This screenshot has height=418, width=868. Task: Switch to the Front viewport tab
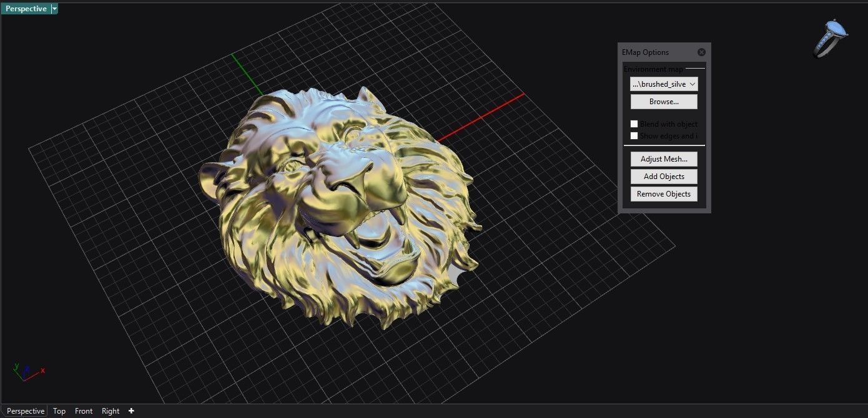click(x=84, y=411)
